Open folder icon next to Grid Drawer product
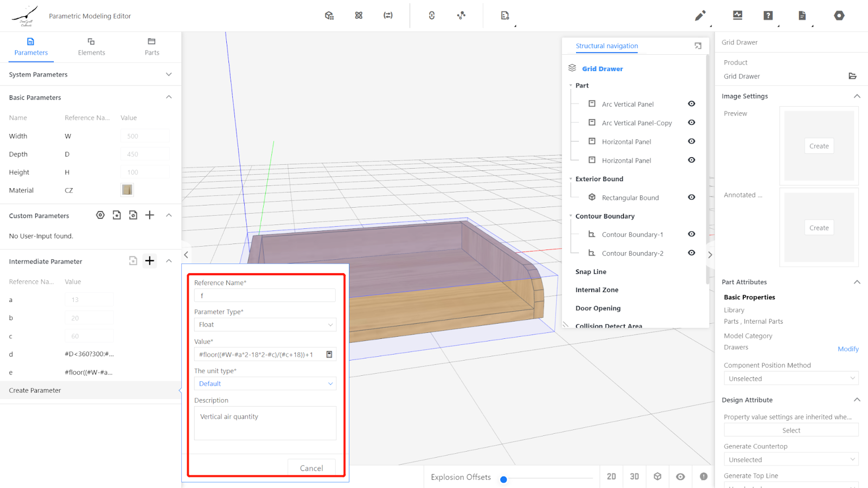This screenshot has width=868, height=488. 852,76
